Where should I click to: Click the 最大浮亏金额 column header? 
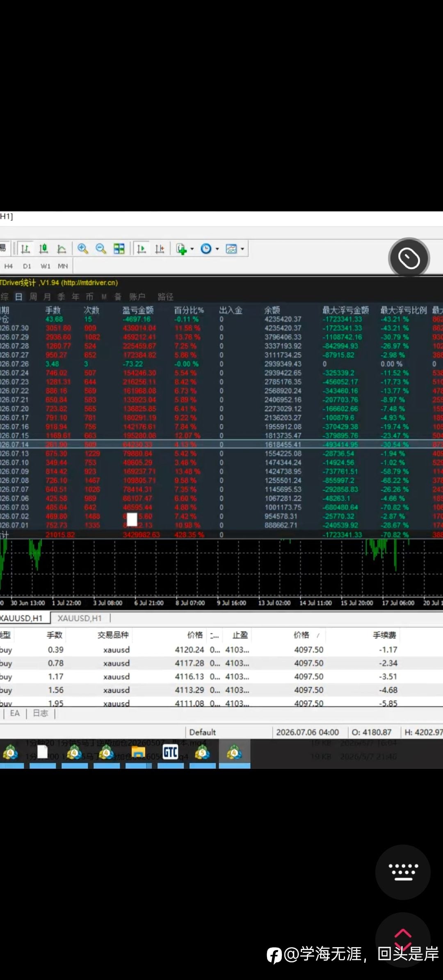[345, 310]
